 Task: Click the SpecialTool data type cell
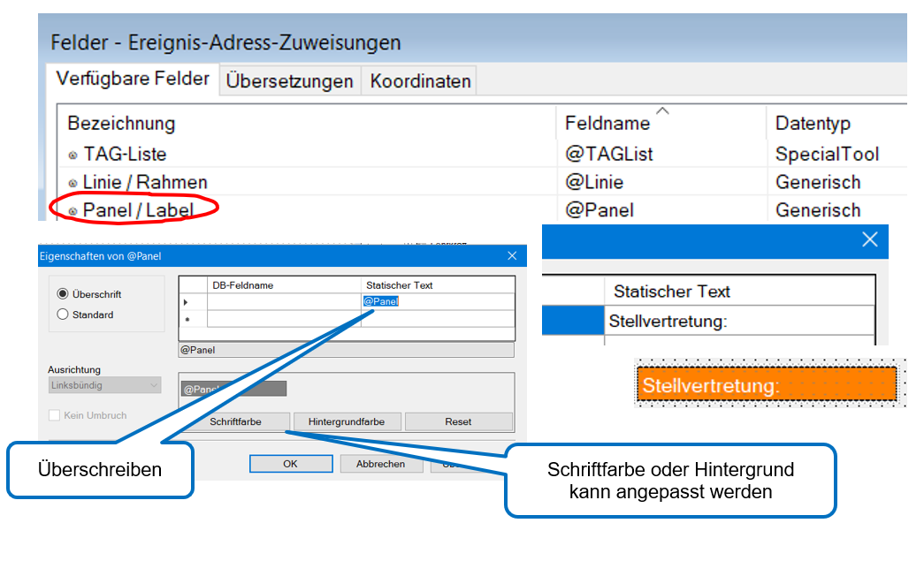click(x=827, y=155)
